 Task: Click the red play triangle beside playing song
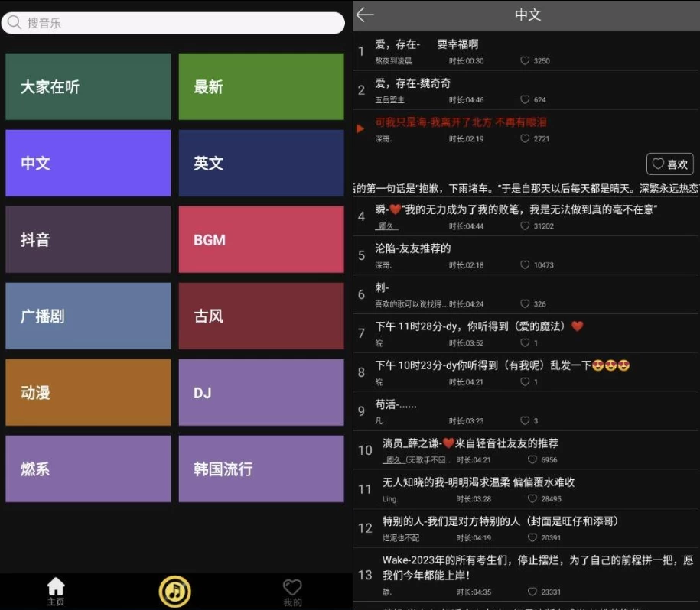[360, 128]
